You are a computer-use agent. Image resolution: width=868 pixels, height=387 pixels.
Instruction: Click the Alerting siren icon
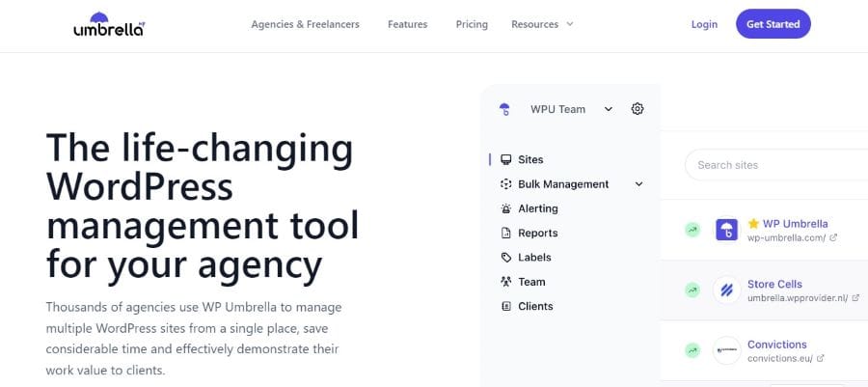(x=505, y=208)
